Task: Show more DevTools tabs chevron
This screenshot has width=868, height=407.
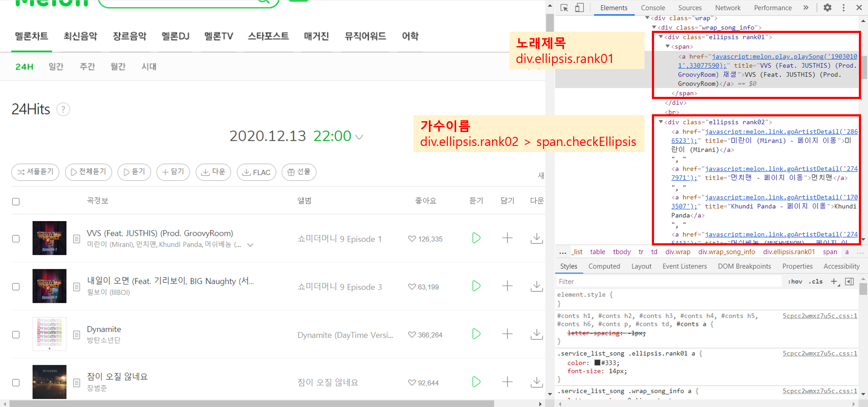Action: 806,8
